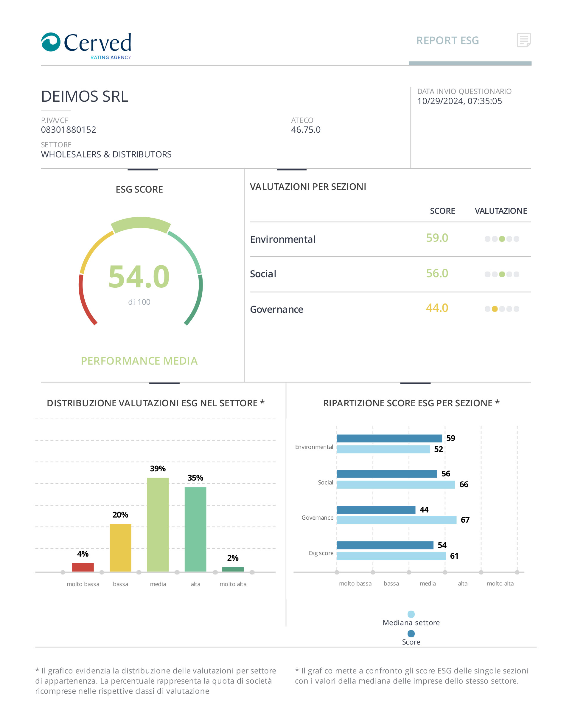Click the 39% label above media bar
Viewport: 572px width, 728px height.
click(158, 469)
